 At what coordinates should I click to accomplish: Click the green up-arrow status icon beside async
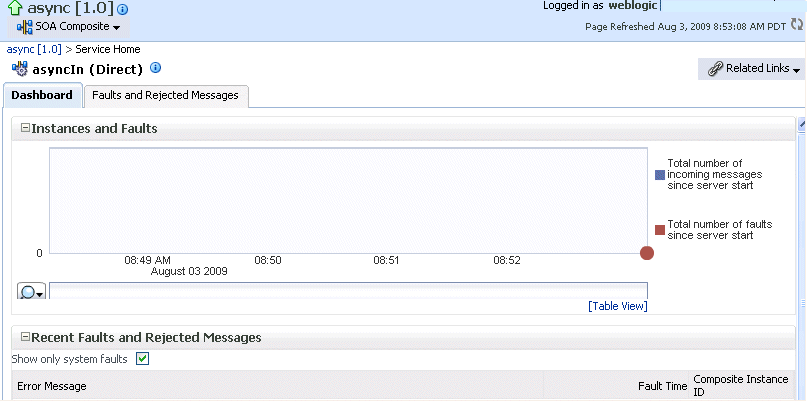16,8
